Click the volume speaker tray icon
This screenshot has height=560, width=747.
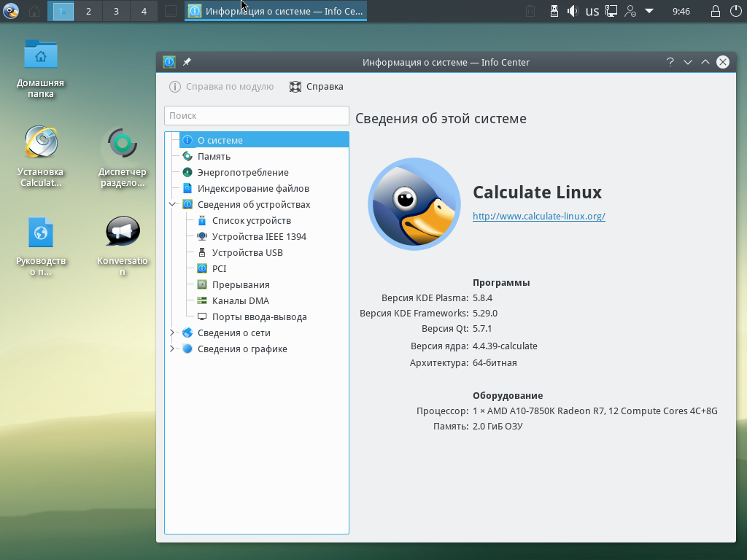(x=573, y=11)
